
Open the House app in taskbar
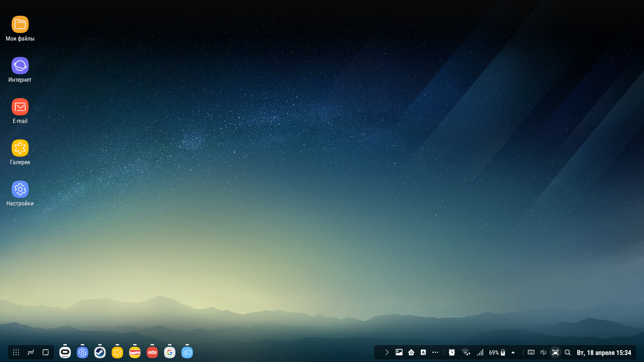[135, 352]
